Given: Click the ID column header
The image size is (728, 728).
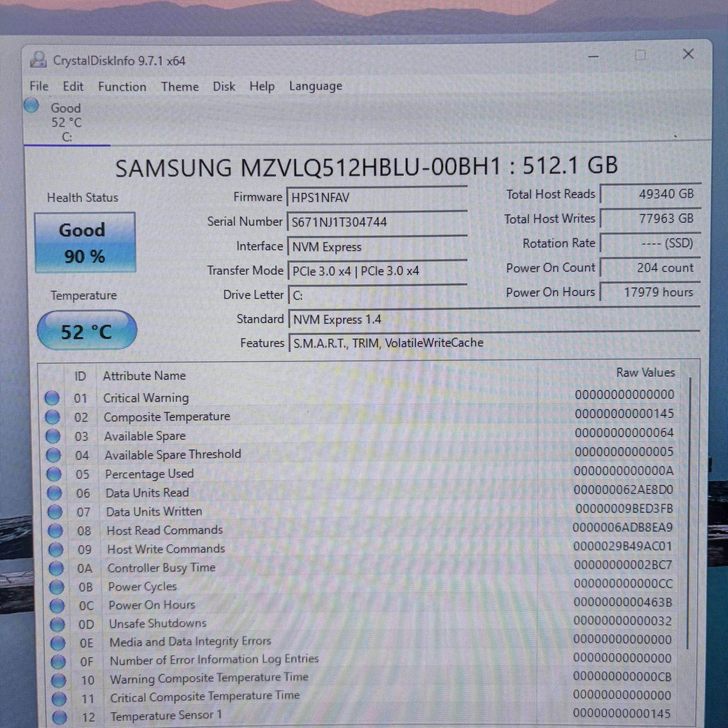Looking at the screenshot, I should pyautogui.click(x=80, y=376).
